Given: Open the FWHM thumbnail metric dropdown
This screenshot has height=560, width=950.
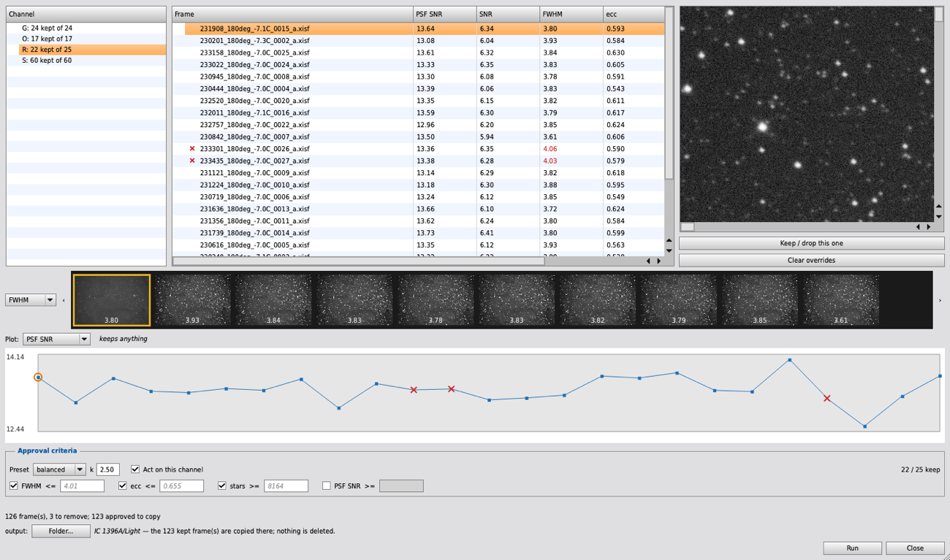Looking at the screenshot, I should (31, 300).
